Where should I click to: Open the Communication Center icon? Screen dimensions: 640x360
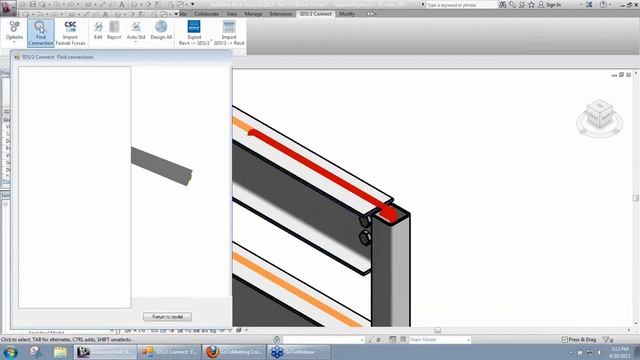click(x=522, y=5)
